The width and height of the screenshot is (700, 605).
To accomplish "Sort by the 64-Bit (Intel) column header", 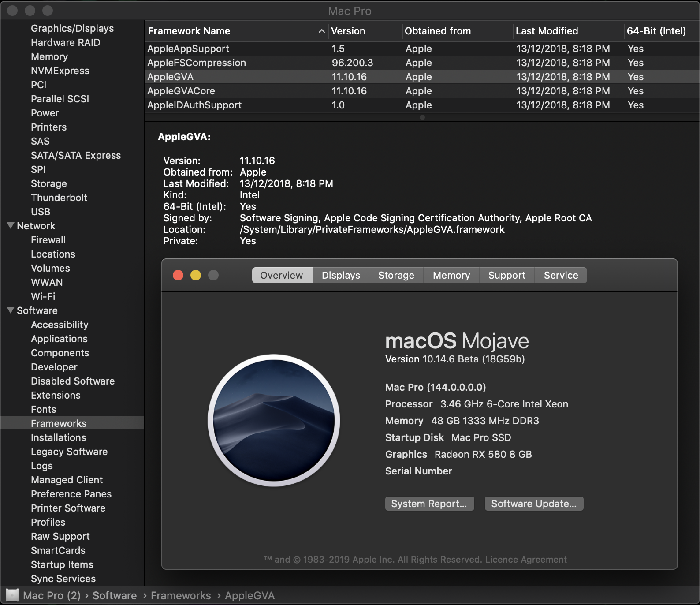I will pos(662,31).
